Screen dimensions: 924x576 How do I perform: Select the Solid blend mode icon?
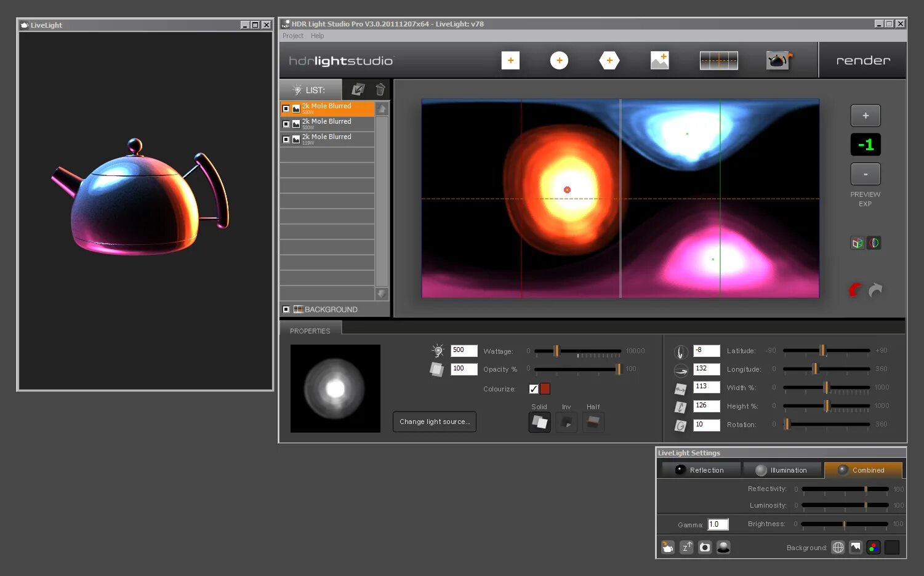[x=540, y=422]
